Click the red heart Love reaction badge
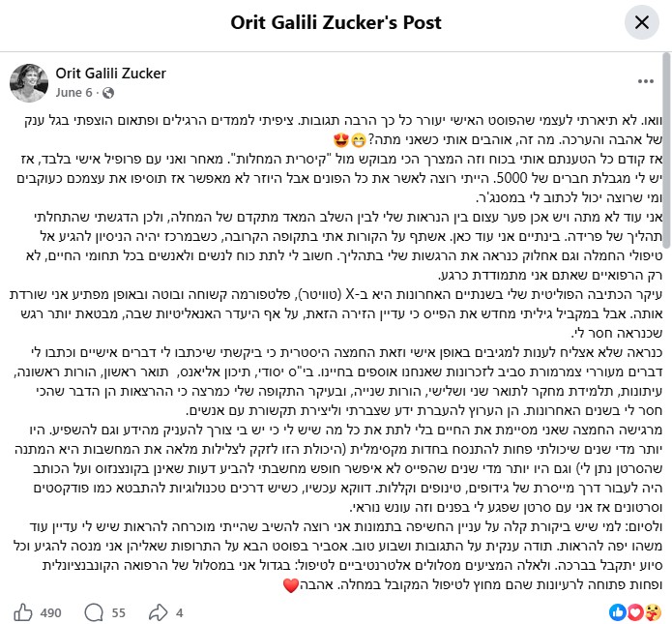This screenshot has height=624, width=672. click(x=634, y=612)
